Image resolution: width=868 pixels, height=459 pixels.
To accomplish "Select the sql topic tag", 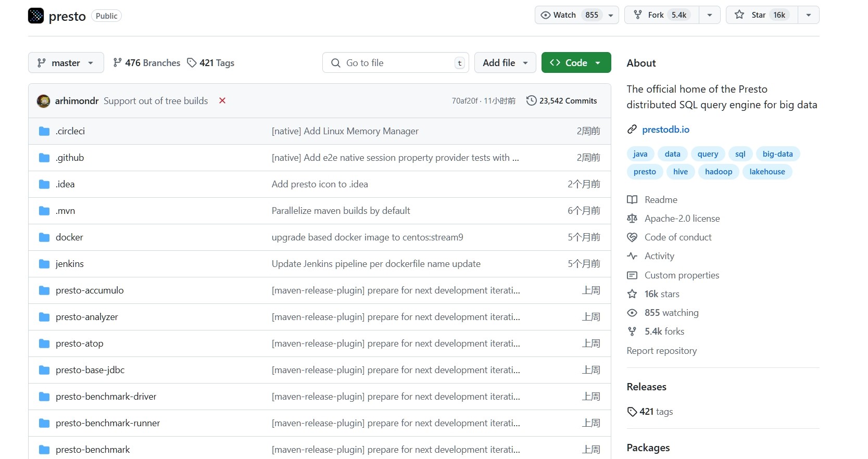I will (740, 154).
